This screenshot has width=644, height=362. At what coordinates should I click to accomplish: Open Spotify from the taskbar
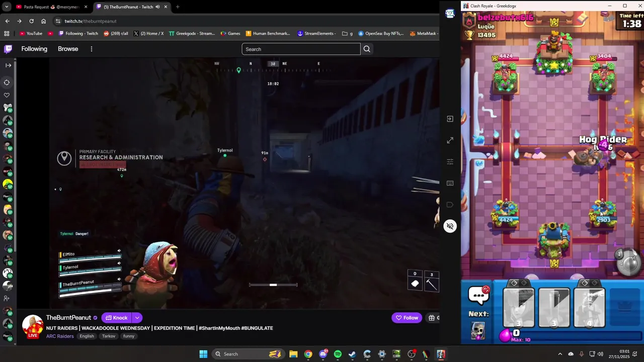pos(338,354)
